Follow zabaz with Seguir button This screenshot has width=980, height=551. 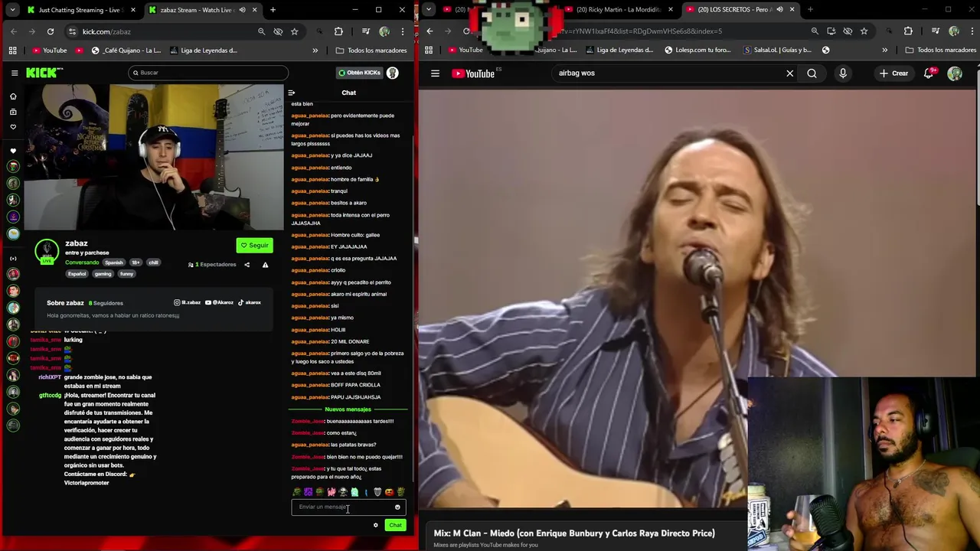[254, 246]
